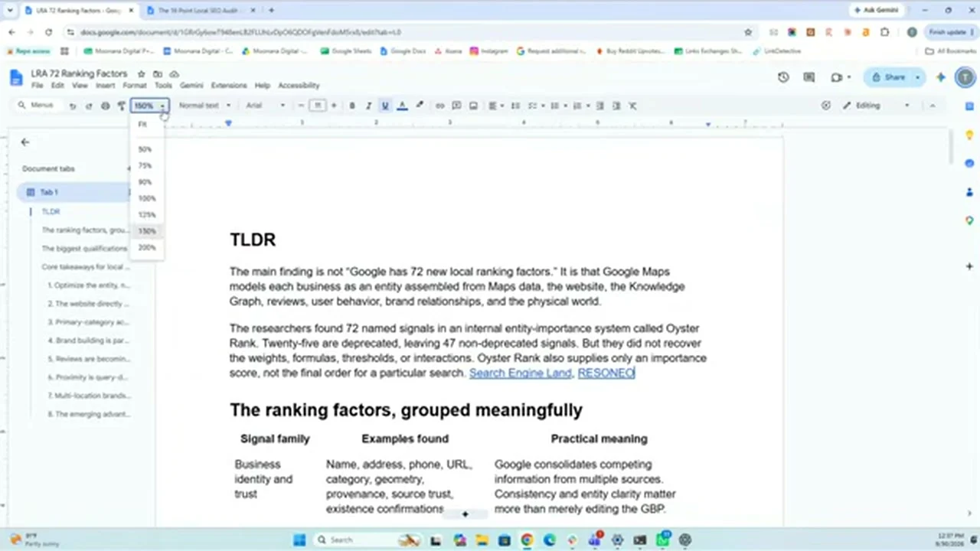This screenshot has height=551, width=980.
Task: Open the Editing mode dropdown
Action: click(877, 106)
